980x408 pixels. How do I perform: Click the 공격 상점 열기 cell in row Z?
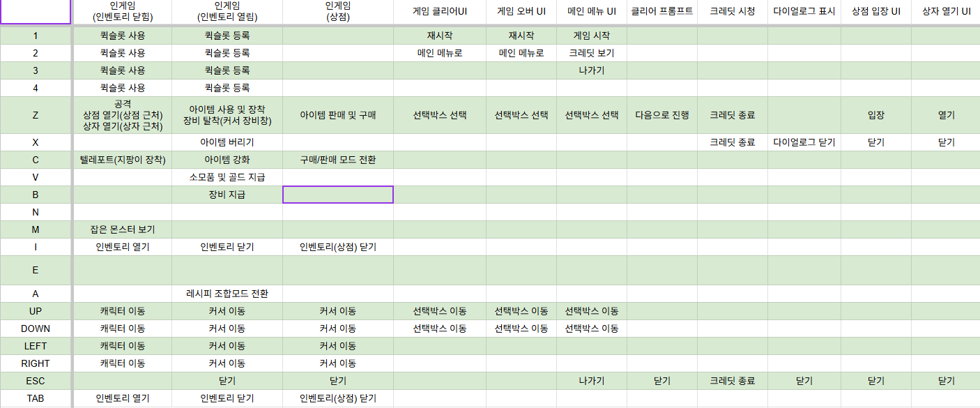pos(123,115)
